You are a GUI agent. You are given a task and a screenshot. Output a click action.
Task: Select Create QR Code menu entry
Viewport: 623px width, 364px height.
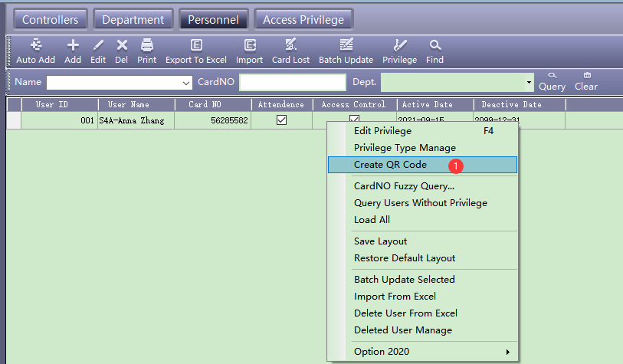390,165
